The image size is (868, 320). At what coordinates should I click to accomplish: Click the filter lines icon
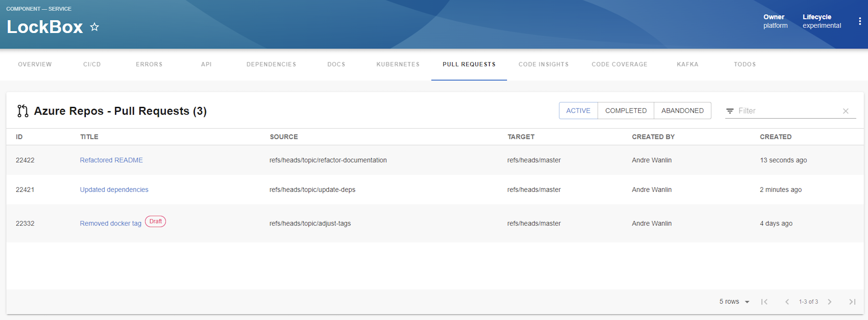click(x=730, y=111)
